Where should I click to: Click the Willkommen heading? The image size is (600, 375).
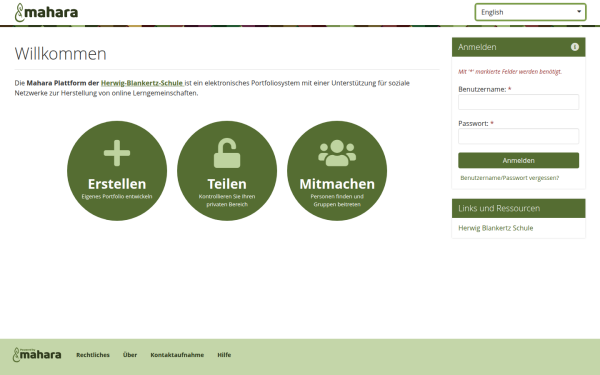60,54
